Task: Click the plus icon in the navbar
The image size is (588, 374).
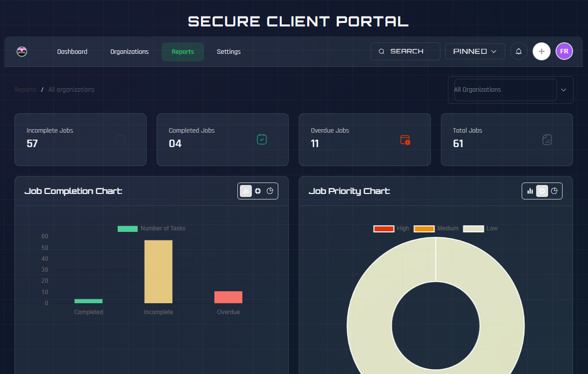Action: pyautogui.click(x=542, y=51)
